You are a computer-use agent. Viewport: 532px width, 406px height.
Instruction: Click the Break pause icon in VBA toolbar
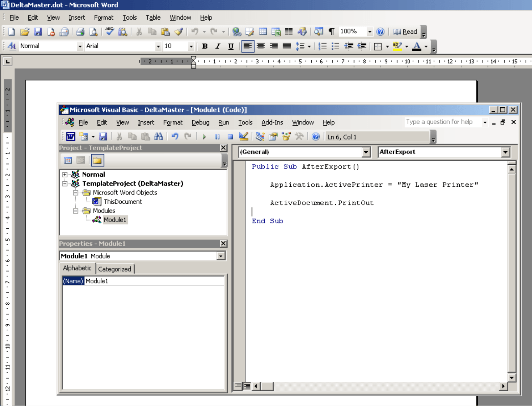tap(217, 137)
